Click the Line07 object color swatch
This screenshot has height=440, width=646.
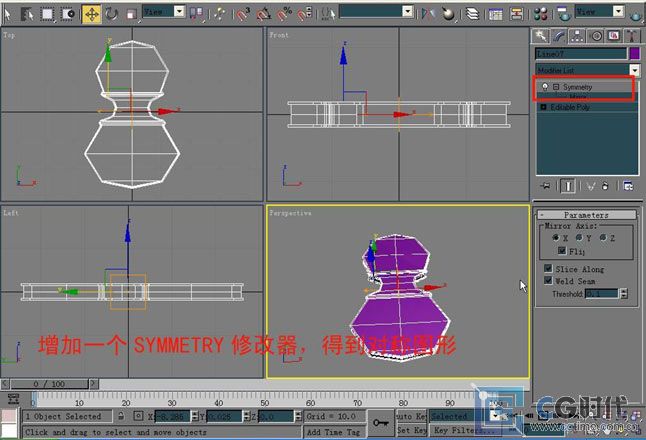pyautogui.click(x=635, y=54)
